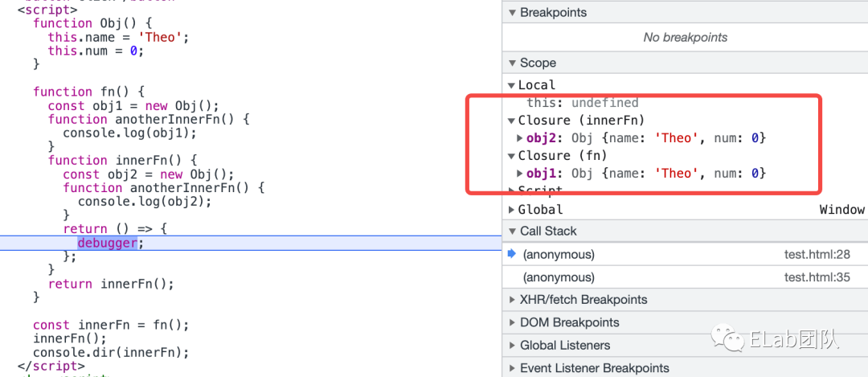Click the 'function fn() {' line
Image resolution: width=868 pixels, height=377 pixels.
click(x=88, y=92)
